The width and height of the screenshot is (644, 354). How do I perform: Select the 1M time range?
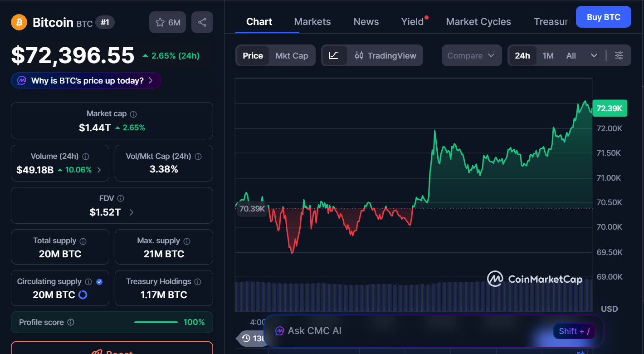pyautogui.click(x=548, y=55)
